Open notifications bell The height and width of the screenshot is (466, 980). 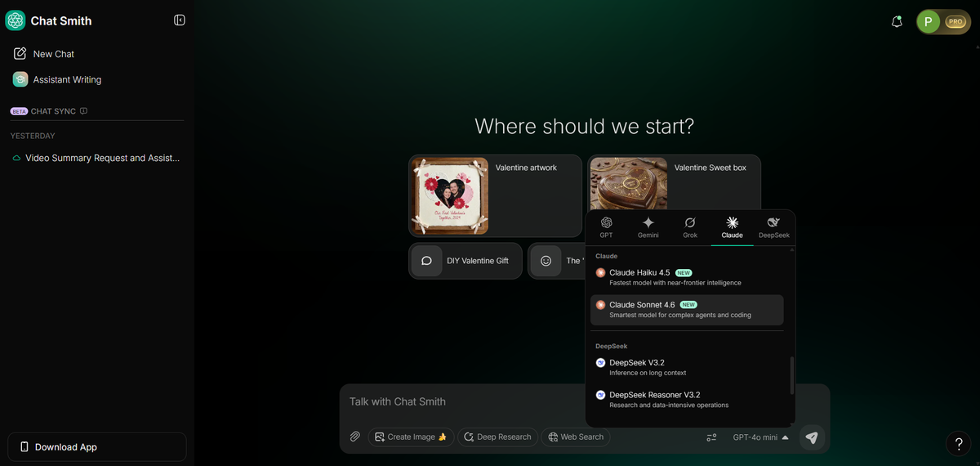(x=897, y=22)
